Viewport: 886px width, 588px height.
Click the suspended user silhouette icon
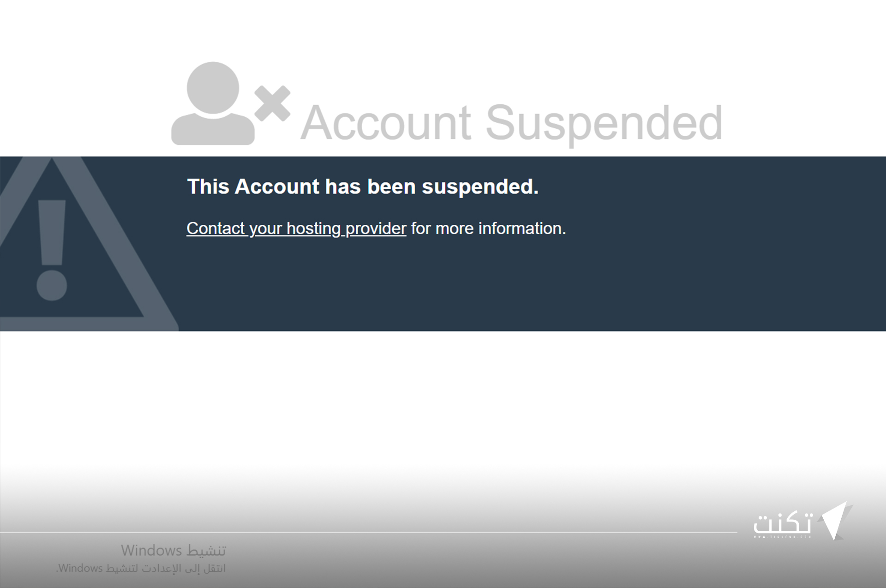tap(213, 103)
